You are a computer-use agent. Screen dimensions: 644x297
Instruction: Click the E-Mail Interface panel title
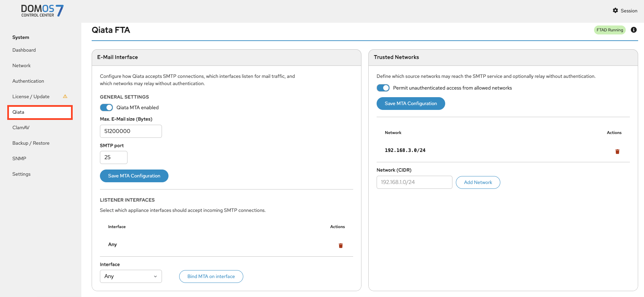coord(117,57)
